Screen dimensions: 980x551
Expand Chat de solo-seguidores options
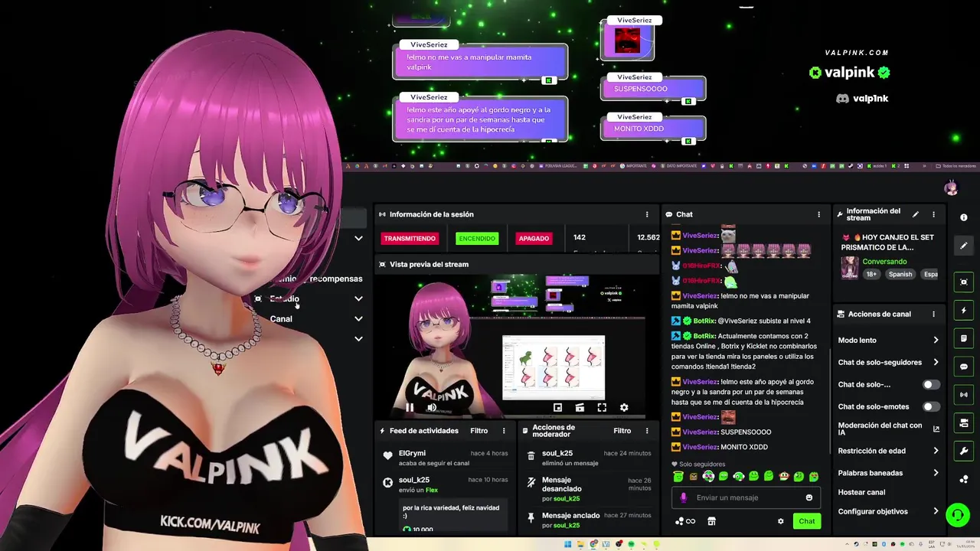pos(936,362)
